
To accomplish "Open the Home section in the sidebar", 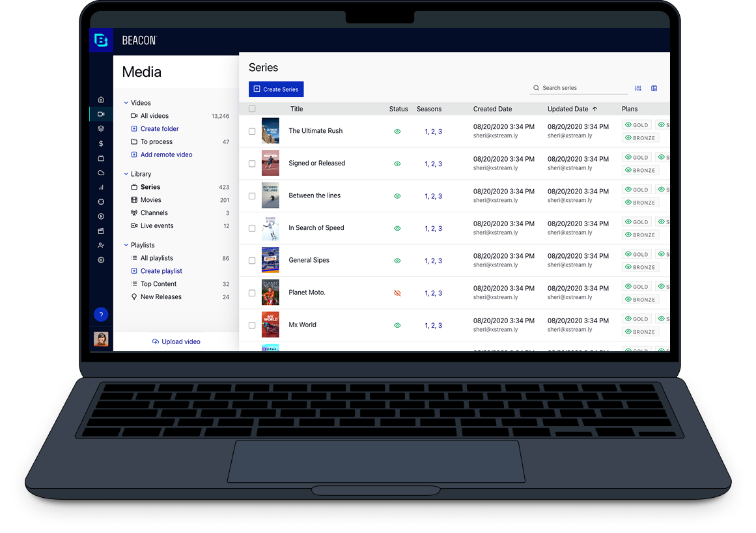I will pos(101,100).
